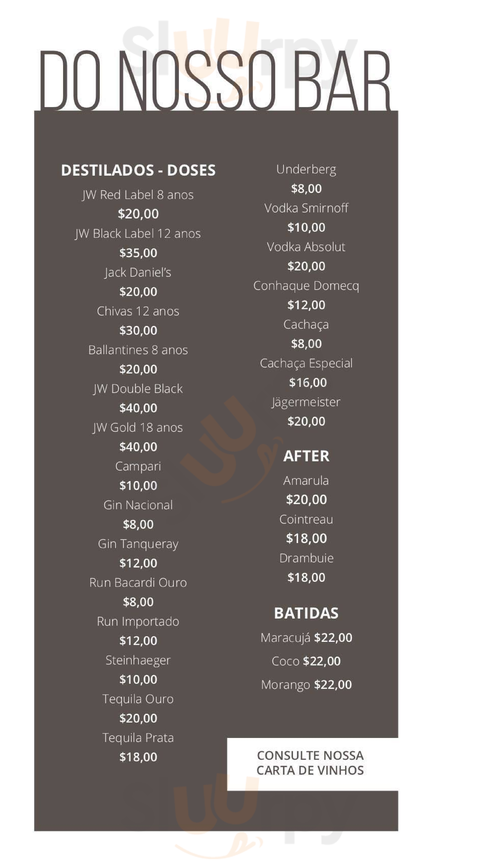
Task: Select the "DESTILADOS - DOSES" section heading
Action: click(x=138, y=170)
